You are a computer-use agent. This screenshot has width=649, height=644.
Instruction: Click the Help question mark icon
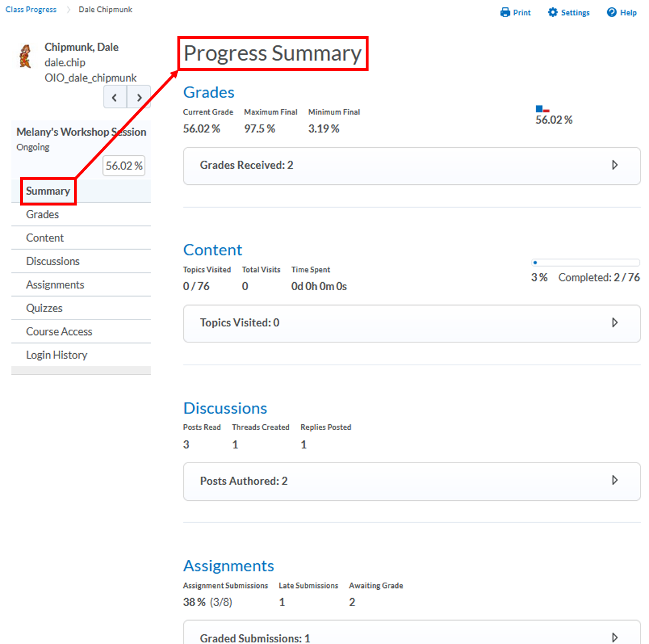coord(612,13)
